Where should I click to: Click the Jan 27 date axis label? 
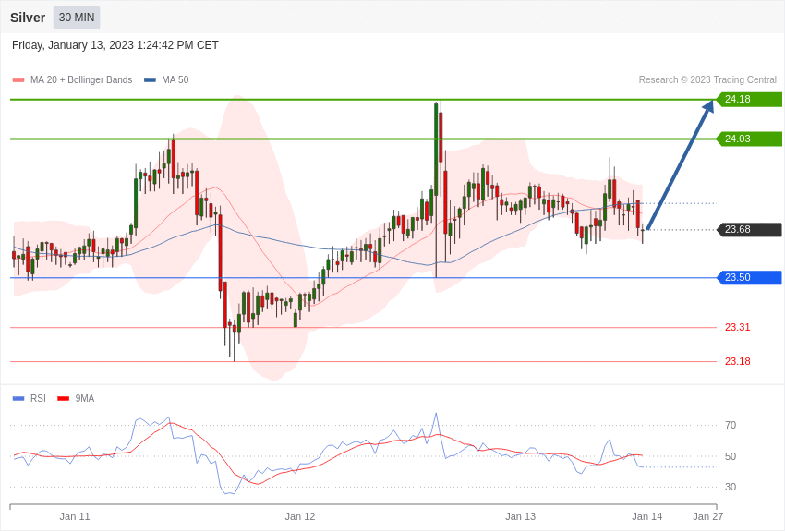[x=708, y=516]
